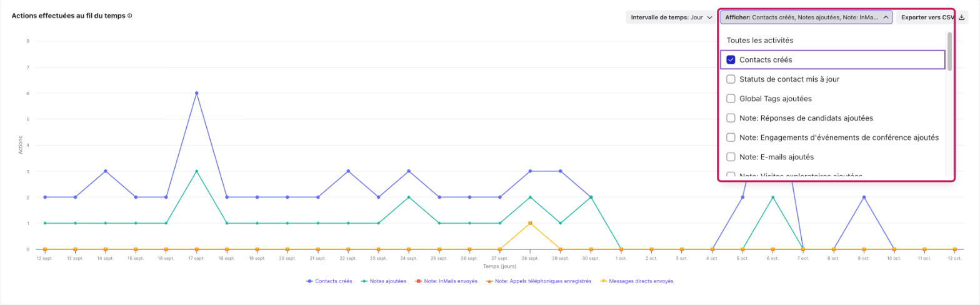This screenshot has height=305, width=980.
Task: Click the 12 sept. x-axis label
Action: [x=45, y=258]
